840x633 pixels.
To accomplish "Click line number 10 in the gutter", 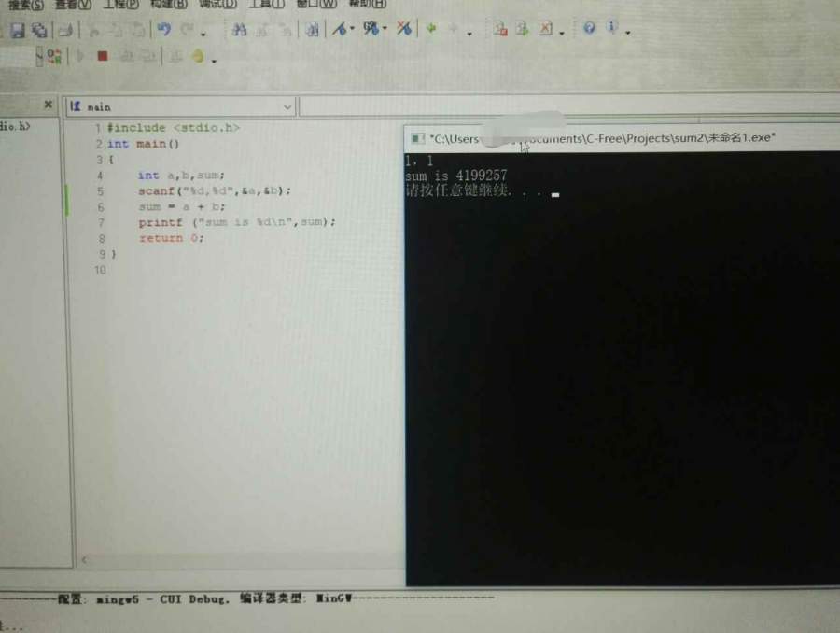I will point(100,270).
